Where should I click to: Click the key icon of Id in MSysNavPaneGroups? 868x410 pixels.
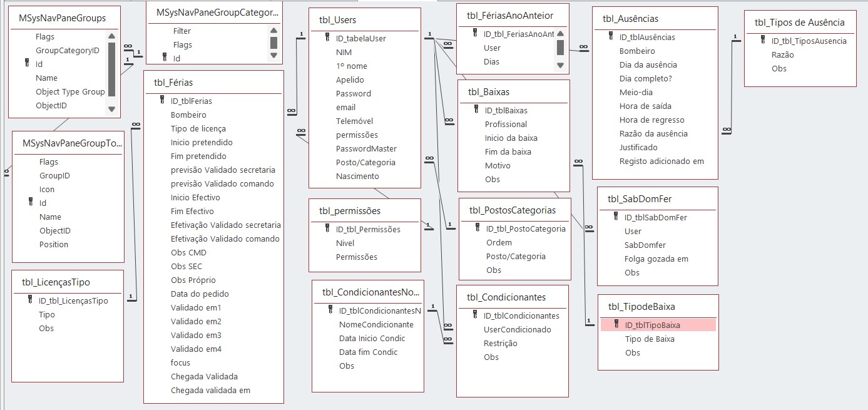point(27,63)
